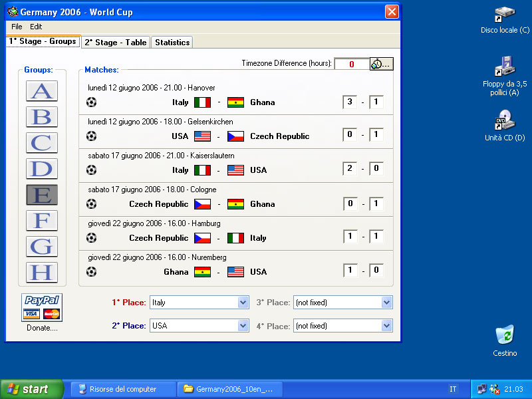This screenshot has height=399, width=532.
Task: Click Ghana score field in Ghana - USA match
Action: coord(350,271)
